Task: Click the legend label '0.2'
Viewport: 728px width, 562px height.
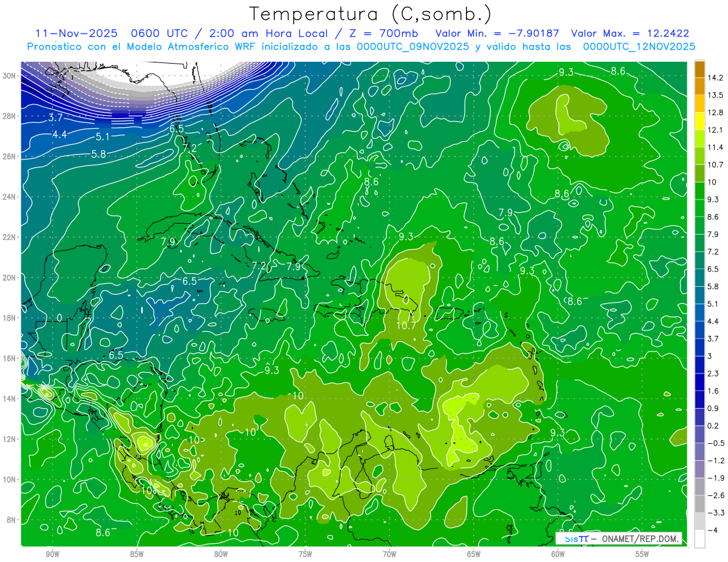Action: tap(713, 426)
